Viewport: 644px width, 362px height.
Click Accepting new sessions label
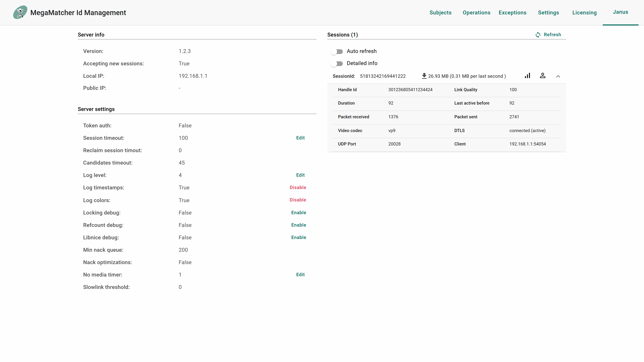coord(113,64)
